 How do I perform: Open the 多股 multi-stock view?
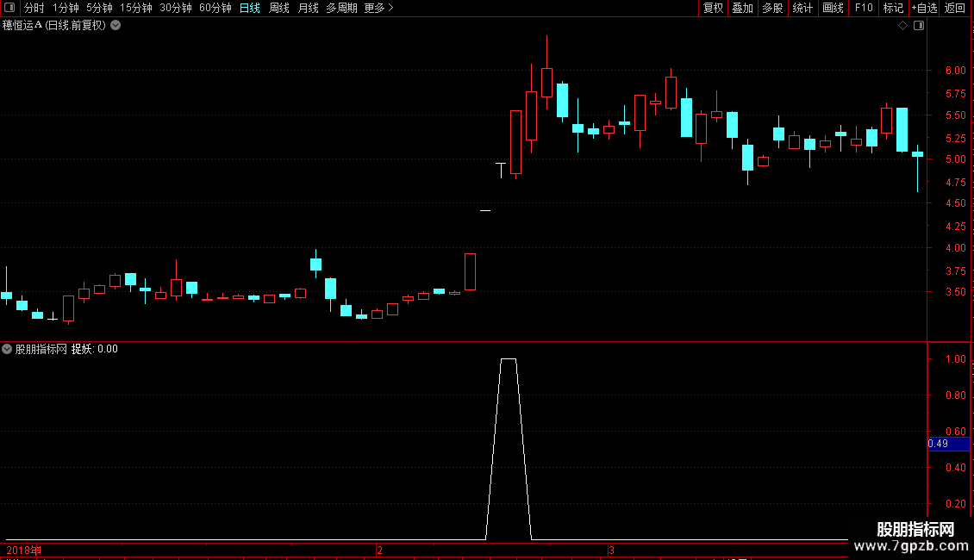tap(772, 8)
